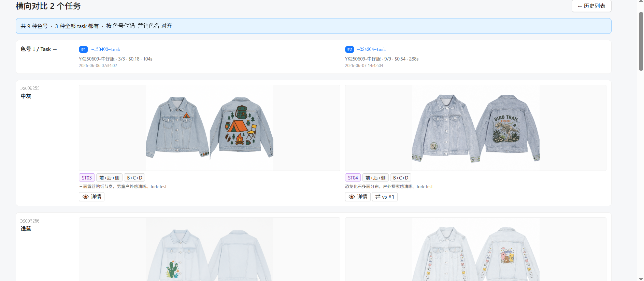This screenshot has height=281, width=644.
Task: Open the cactus light-blue jacket image
Action: (x=210, y=249)
